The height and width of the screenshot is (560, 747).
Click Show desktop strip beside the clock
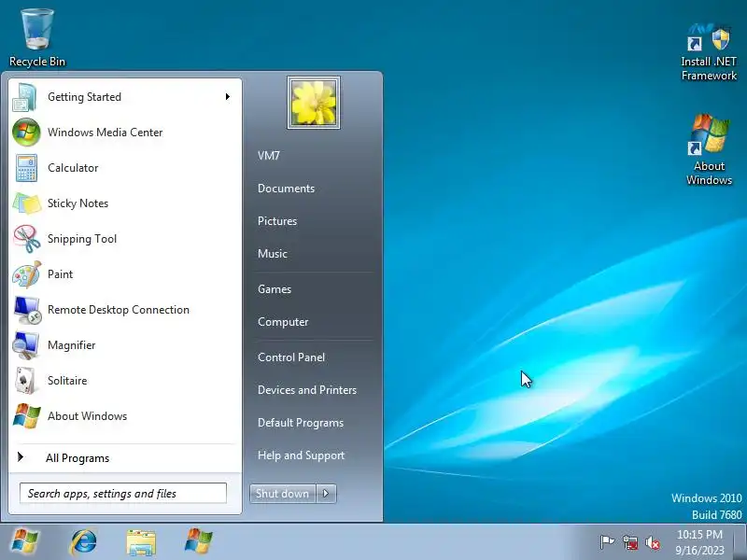point(740,542)
